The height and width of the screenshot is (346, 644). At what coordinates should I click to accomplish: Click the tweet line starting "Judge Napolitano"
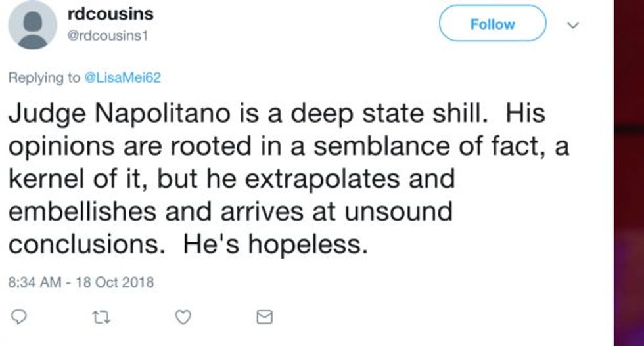click(x=277, y=114)
